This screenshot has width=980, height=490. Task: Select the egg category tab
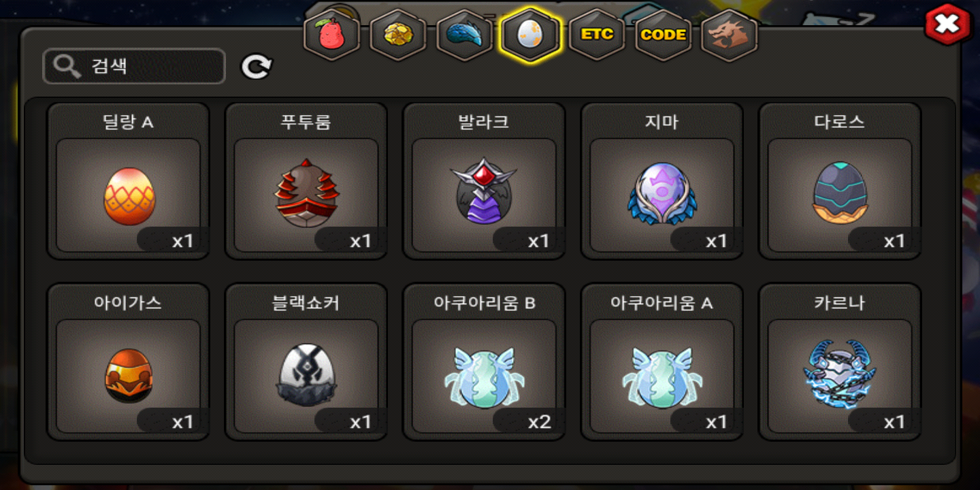(x=530, y=35)
